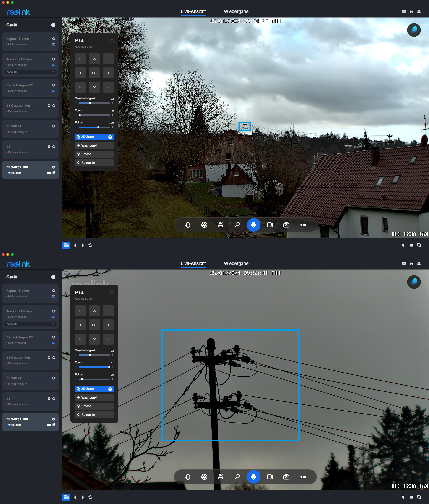Open the Kanal 0/2 dropdown in the upper window
429x504 pixels.
pos(30,72)
